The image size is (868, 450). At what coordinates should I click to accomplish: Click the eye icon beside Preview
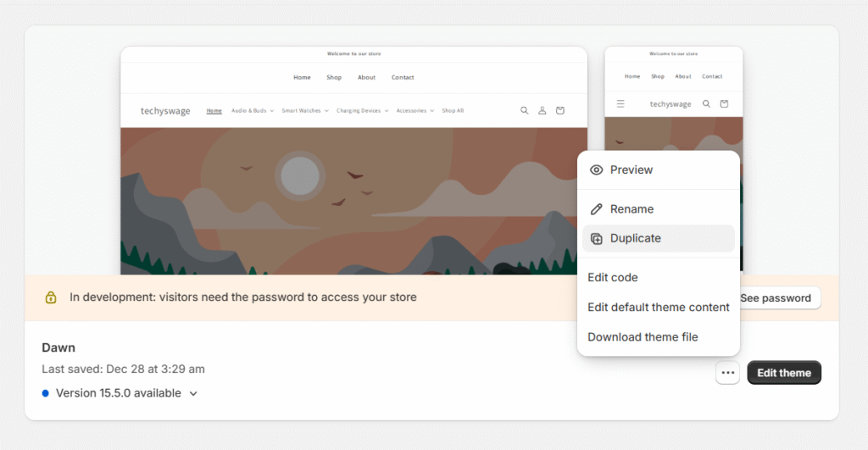coord(596,170)
